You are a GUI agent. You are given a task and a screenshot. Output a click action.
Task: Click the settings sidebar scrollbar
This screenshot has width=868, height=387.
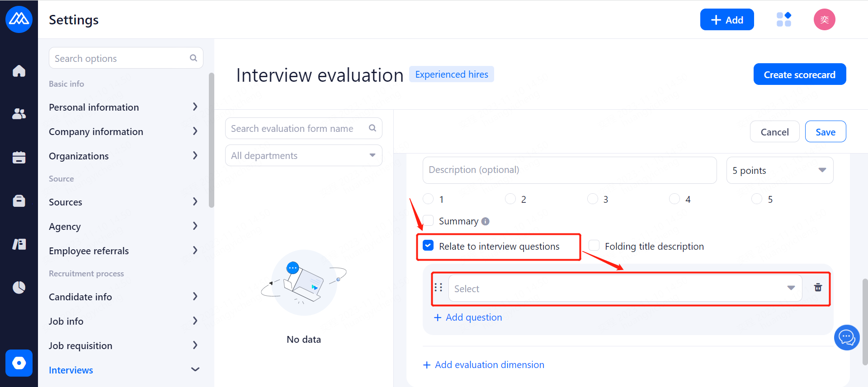coord(211,140)
